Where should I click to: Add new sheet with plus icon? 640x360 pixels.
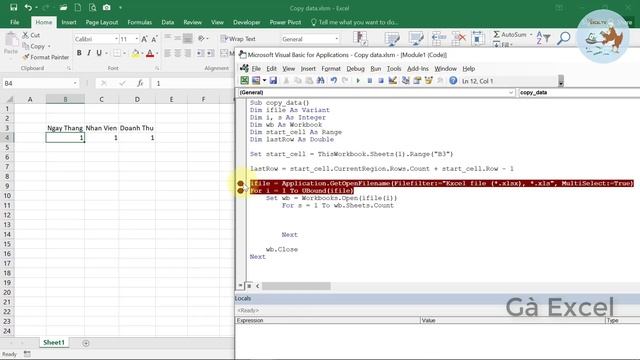86,343
